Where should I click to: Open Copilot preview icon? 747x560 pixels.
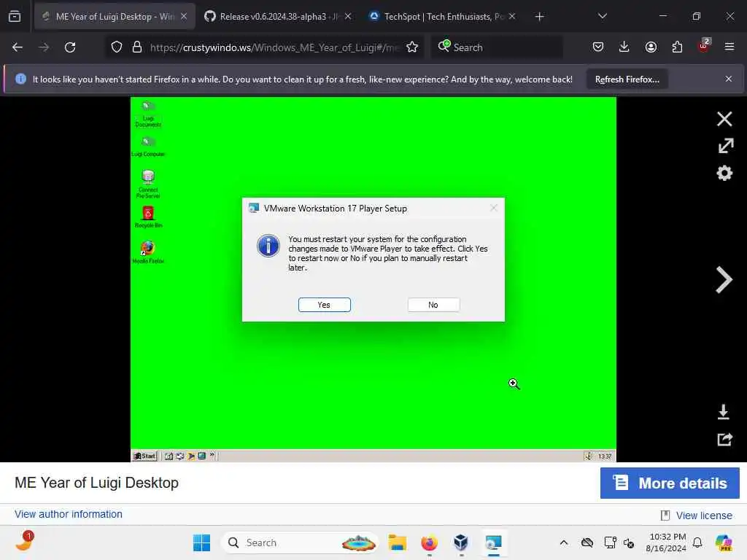coord(724,542)
